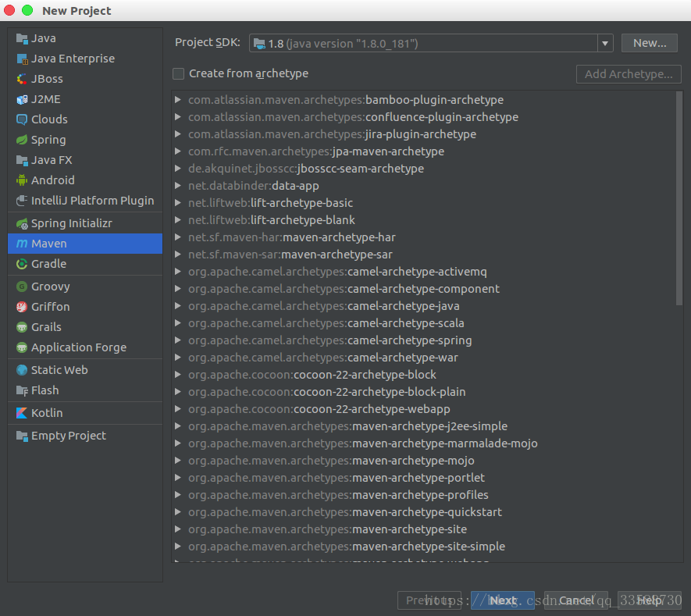
Task: Select camel-archetype-java entry
Action: point(323,306)
